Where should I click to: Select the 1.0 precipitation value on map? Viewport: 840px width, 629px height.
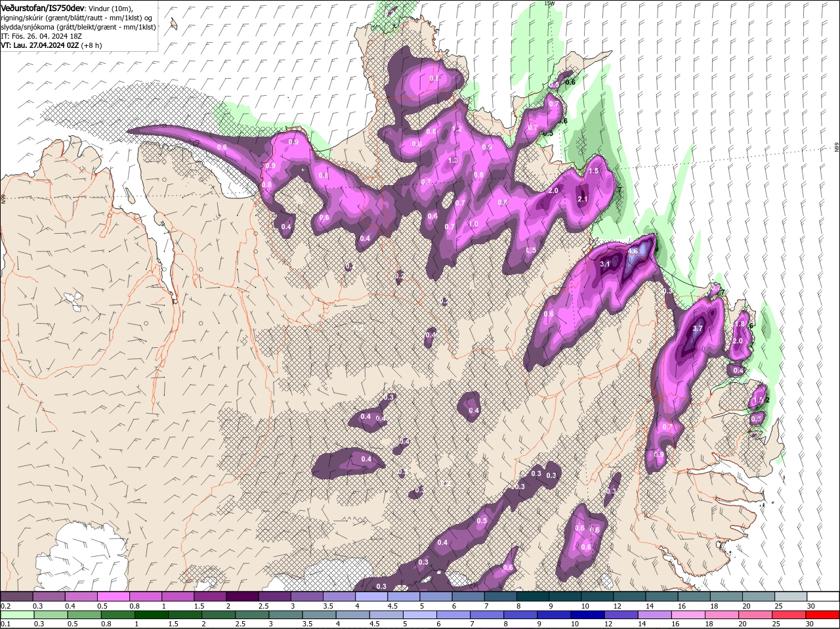(473, 224)
